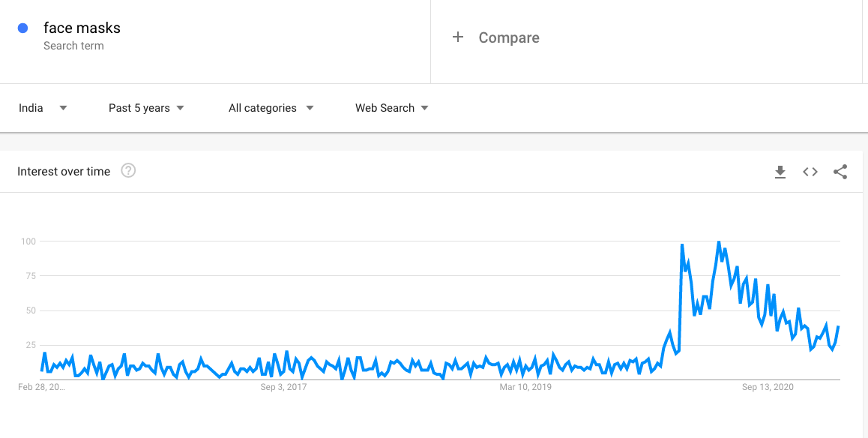
Task: Click the Interest over time heading
Action: click(x=64, y=172)
